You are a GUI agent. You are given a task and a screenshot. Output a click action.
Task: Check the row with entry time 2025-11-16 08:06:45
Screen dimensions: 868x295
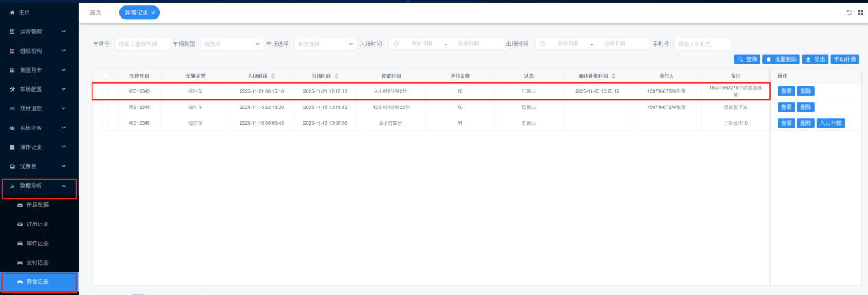click(x=106, y=123)
